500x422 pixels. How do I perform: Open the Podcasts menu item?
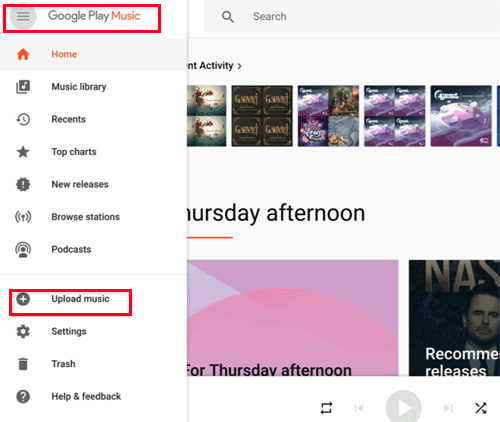point(71,249)
